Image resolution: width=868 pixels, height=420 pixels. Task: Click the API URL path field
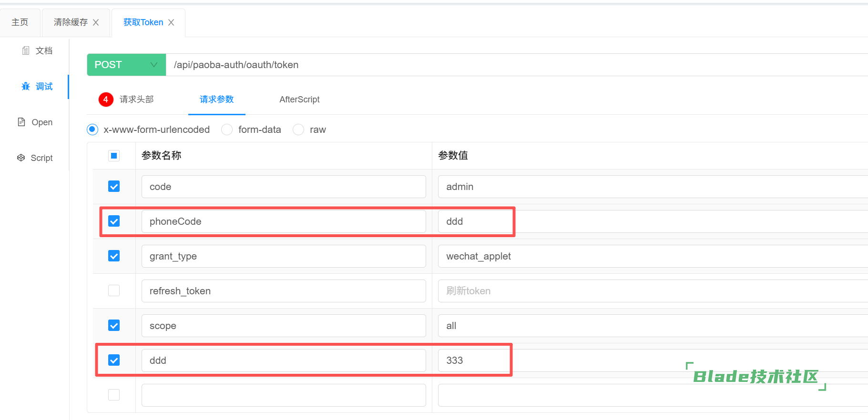[x=477, y=65]
